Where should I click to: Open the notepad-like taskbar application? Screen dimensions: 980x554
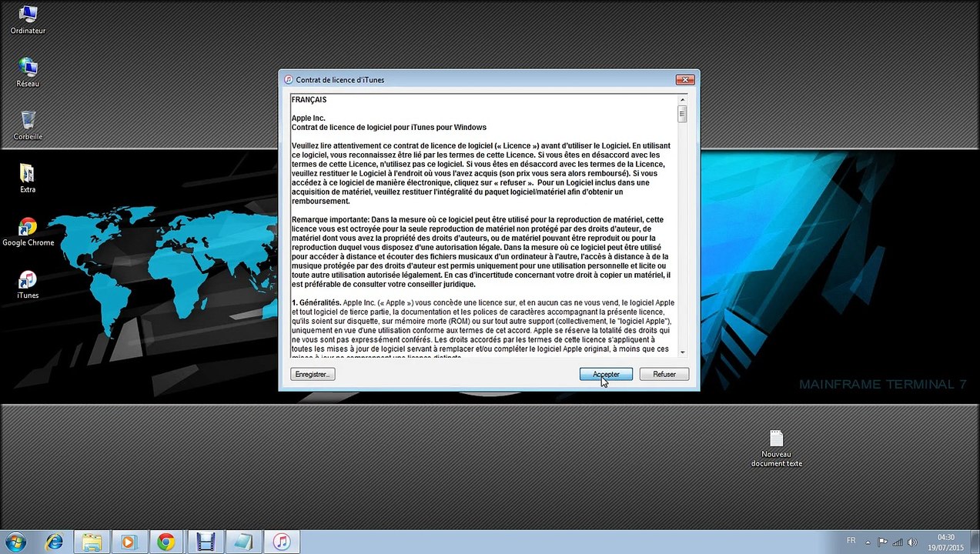242,542
